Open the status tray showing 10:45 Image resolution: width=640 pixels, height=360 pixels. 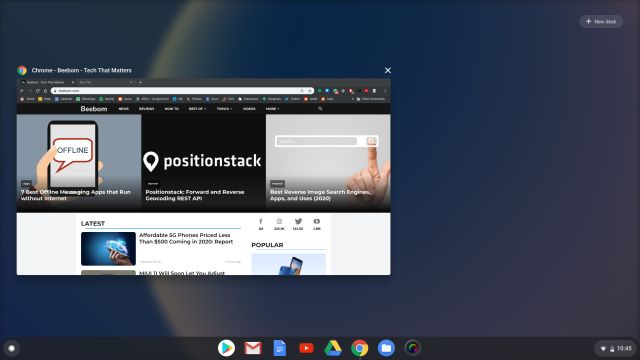click(616, 348)
